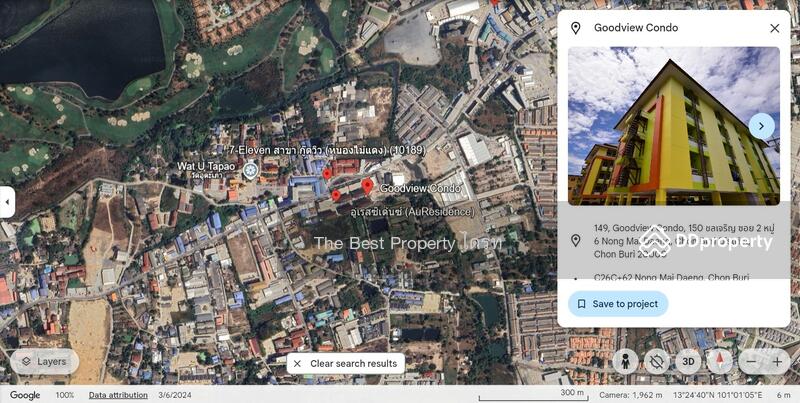The image size is (800, 403).
Task: Expand the collapsed left side panel
Action: click(x=7, y=202)
